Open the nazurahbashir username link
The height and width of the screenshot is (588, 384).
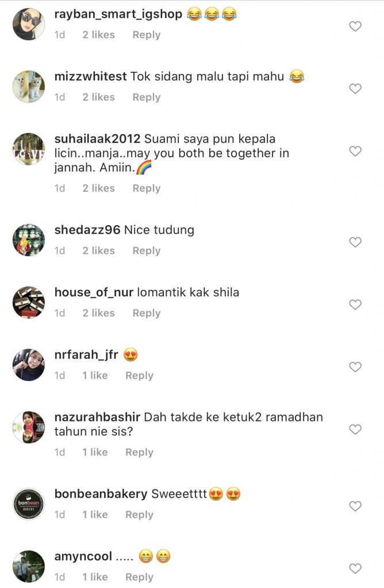click(97, 417)
